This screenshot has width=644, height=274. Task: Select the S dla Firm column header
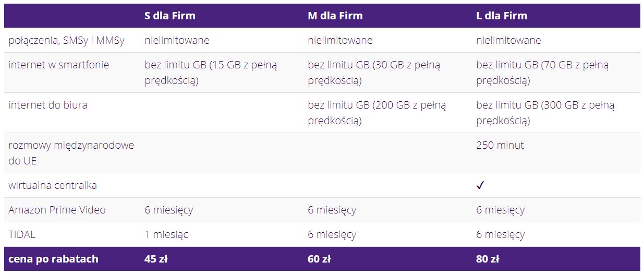169,16
